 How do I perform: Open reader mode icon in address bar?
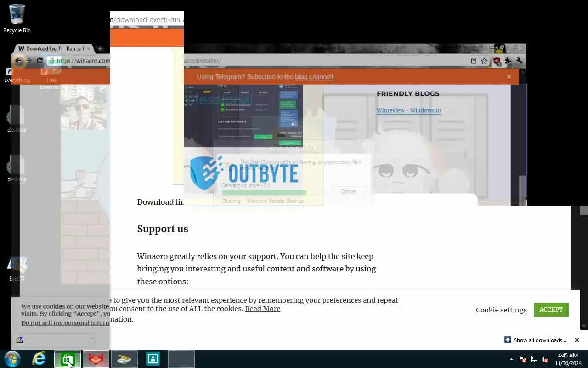click(474, 61)
